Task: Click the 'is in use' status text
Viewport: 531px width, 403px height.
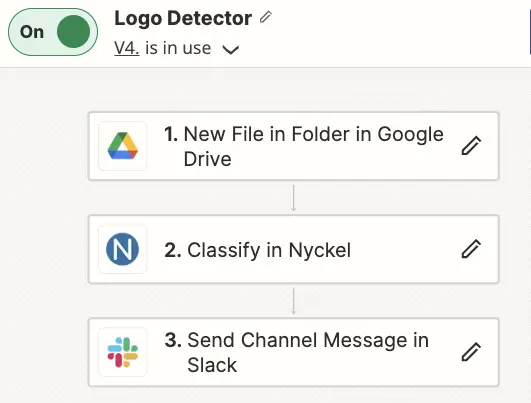Action: point(178,48)
